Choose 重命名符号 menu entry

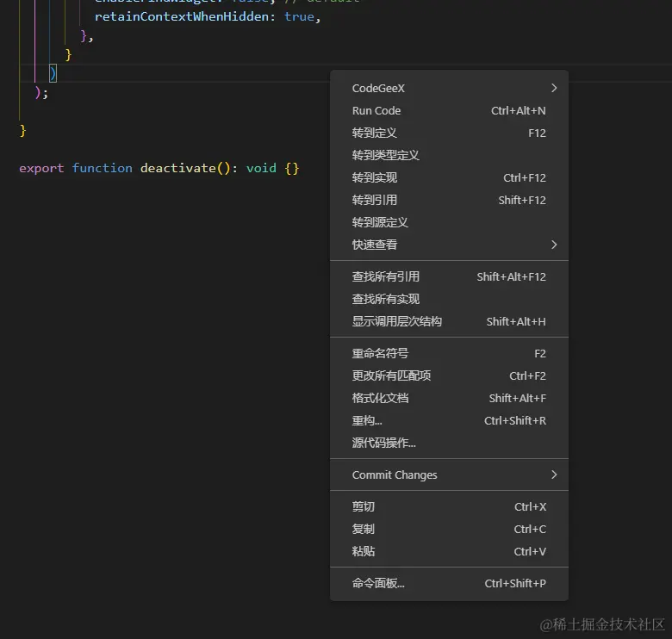pos(449,353)
